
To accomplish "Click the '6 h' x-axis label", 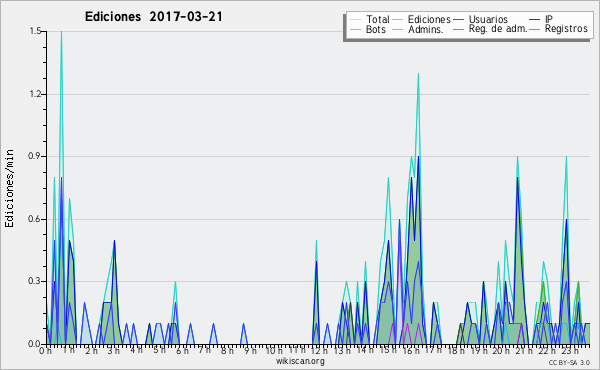I will [x=182, y=351].
